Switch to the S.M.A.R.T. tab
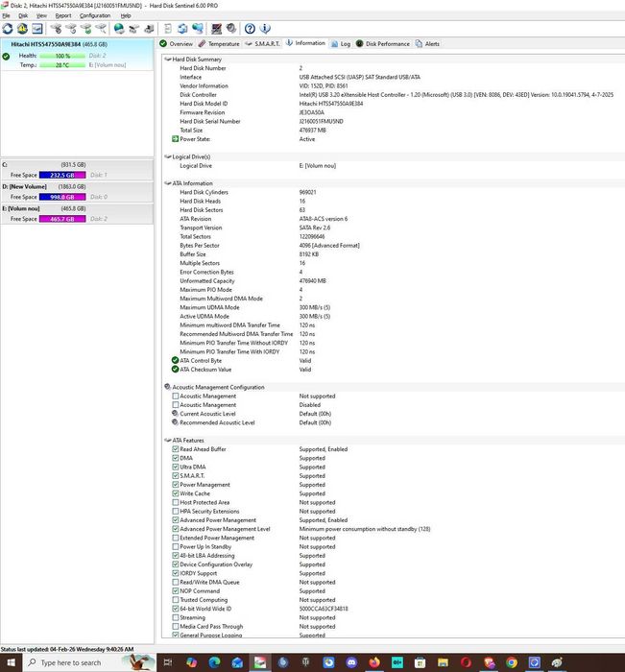 262,44
